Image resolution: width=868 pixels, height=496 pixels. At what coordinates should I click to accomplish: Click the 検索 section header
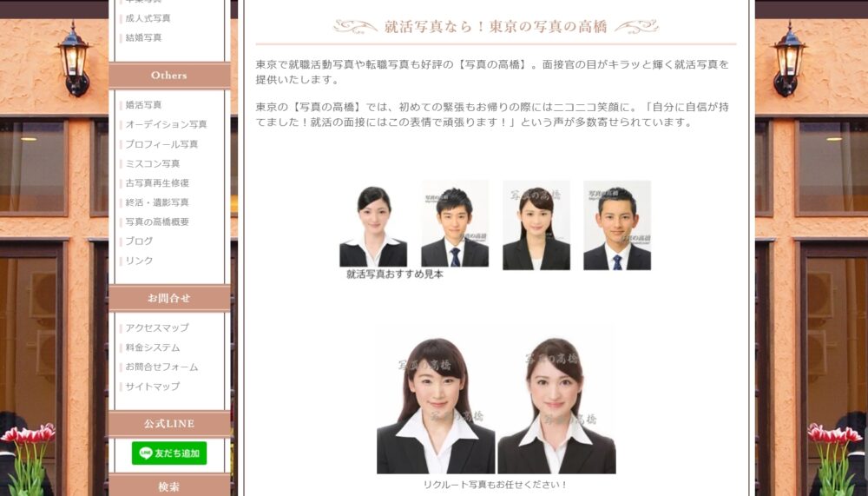coord(169,486)
